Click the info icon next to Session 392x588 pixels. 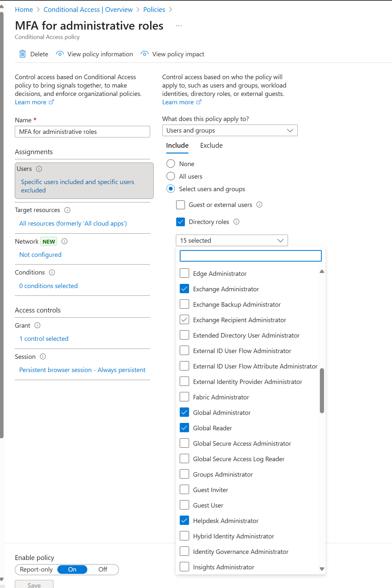coord(43,356)
